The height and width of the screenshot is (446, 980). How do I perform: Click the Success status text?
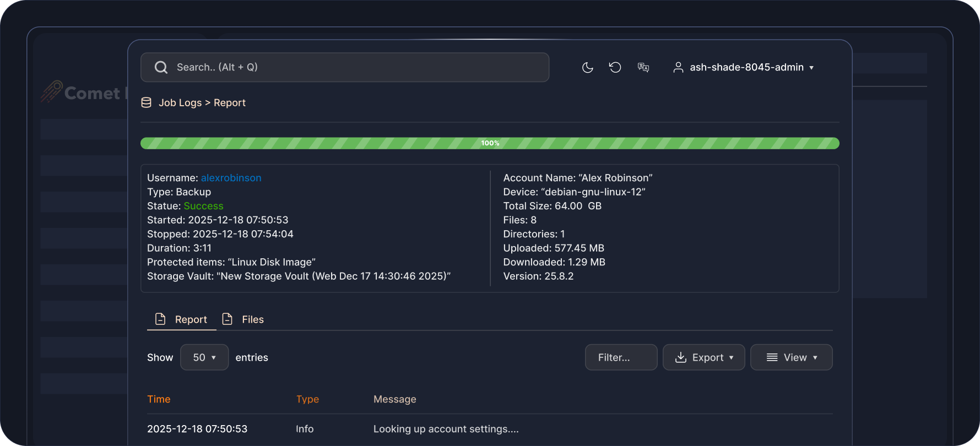203,206
